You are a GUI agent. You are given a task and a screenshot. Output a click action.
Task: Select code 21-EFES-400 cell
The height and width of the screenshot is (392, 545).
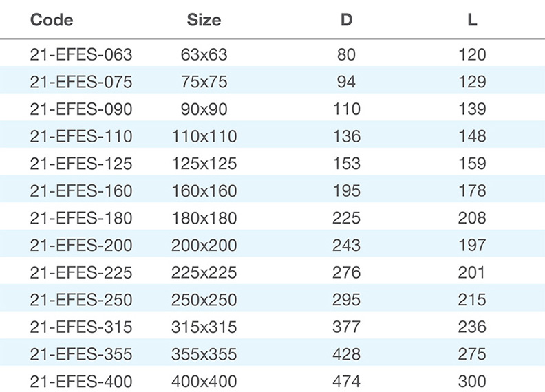[81, 382]
